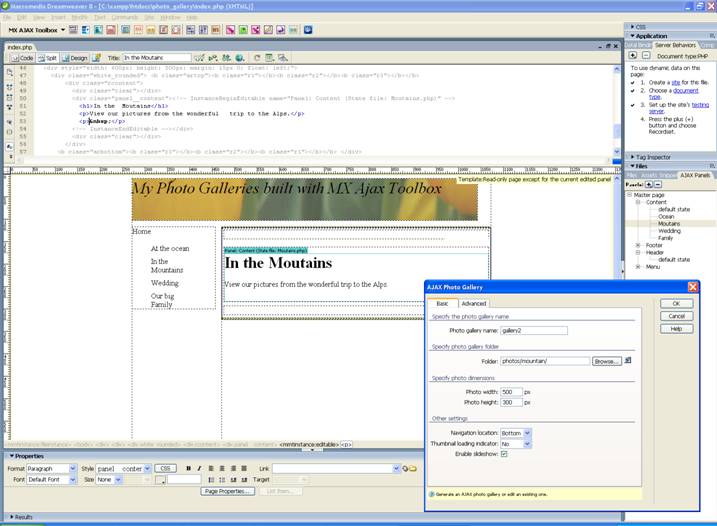Align text center in Properties panel

pos(222,468)
